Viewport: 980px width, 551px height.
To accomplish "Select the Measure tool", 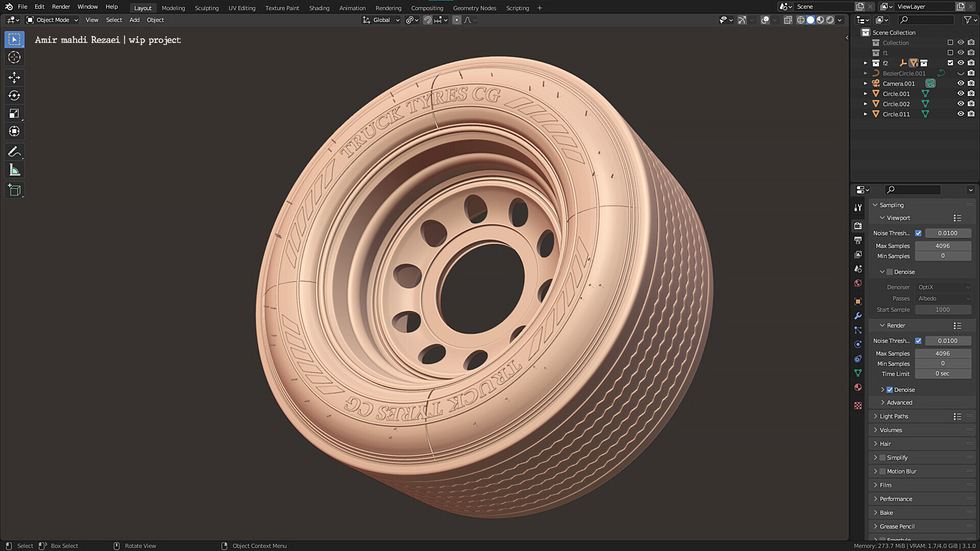I will 14,169.
